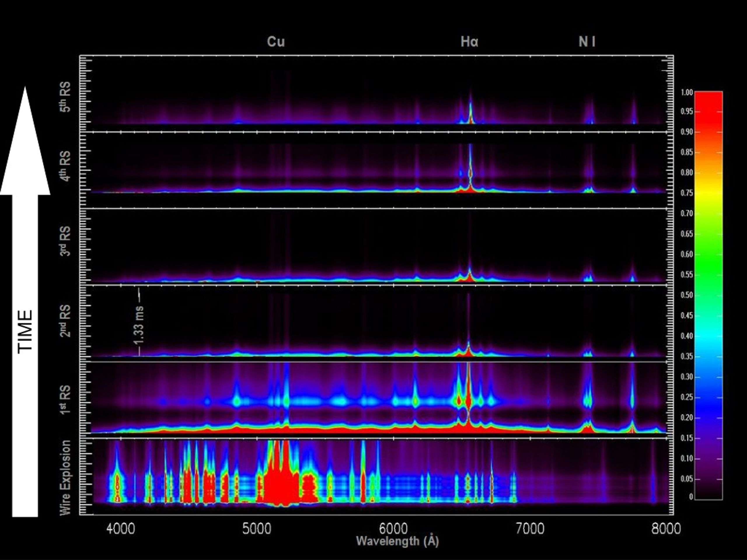Select the '4th RS' panel label
Screen dimensions: 747x560
[65, 166]
